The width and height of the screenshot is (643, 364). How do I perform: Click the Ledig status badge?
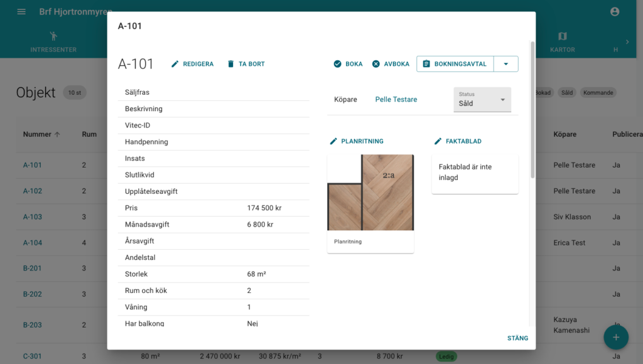[446, 356]
